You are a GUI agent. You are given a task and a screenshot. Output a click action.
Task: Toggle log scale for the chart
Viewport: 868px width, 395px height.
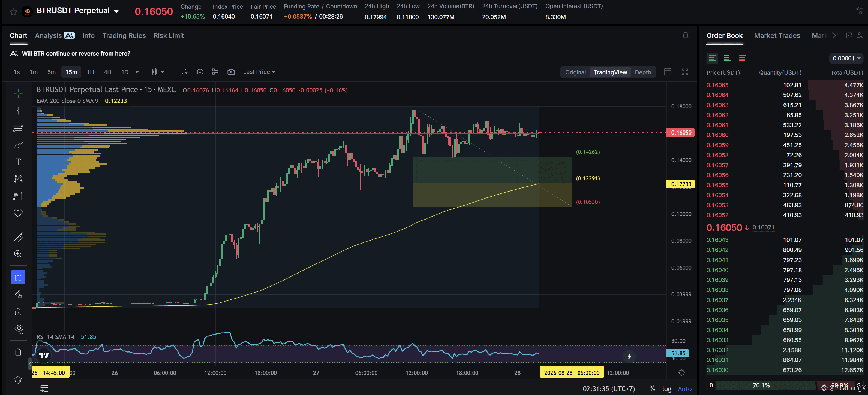666,389
